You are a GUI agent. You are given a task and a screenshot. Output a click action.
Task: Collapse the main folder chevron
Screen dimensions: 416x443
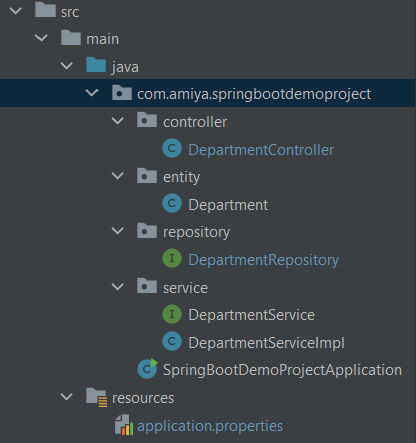(x=41, y=38)
